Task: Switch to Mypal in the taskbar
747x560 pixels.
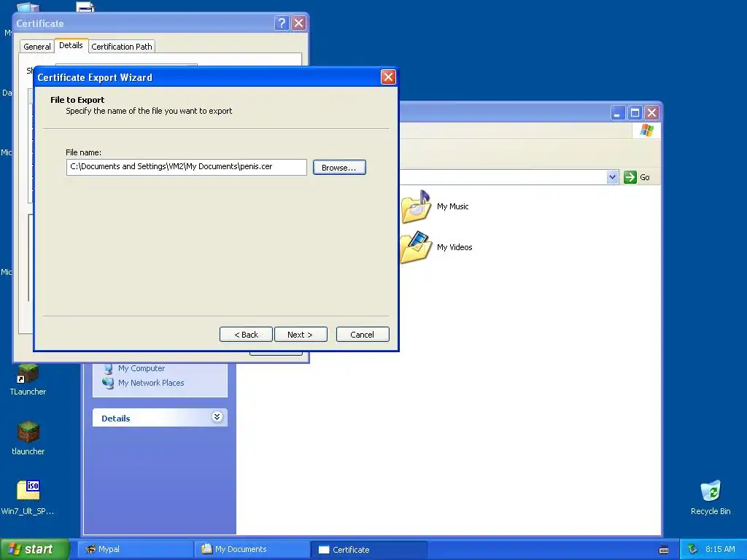Action: pos(135,549)
